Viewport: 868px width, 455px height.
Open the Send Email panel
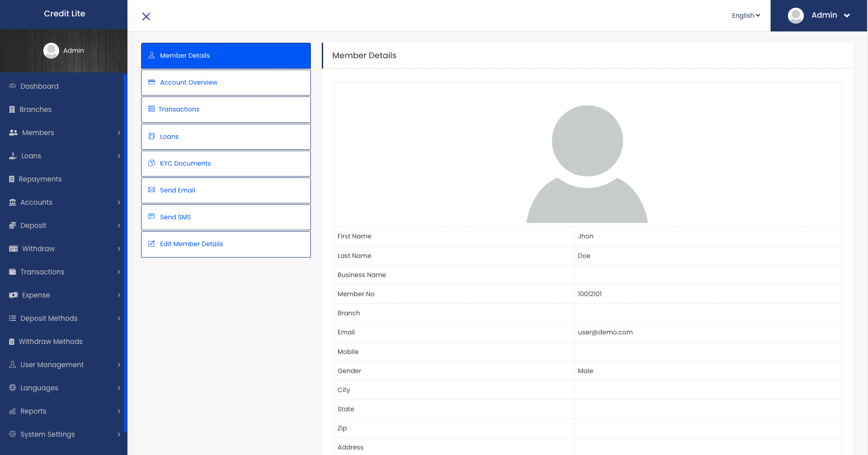(x=226, y=190)
